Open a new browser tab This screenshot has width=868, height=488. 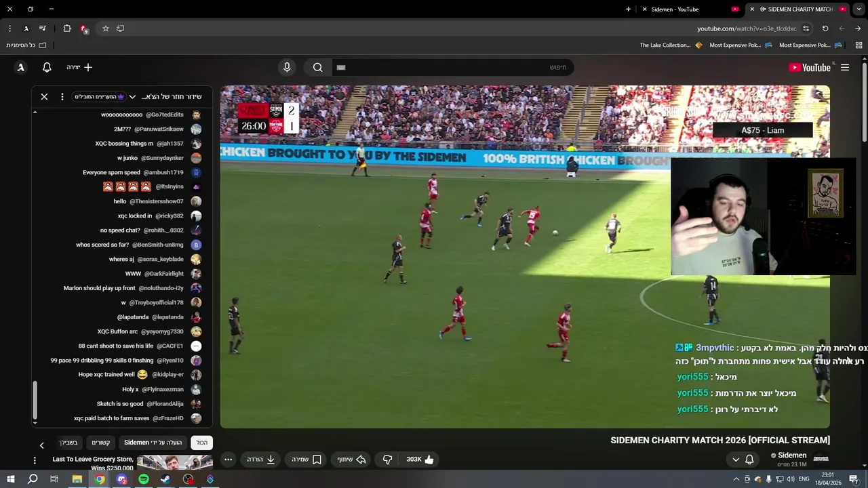coord(628,9)
